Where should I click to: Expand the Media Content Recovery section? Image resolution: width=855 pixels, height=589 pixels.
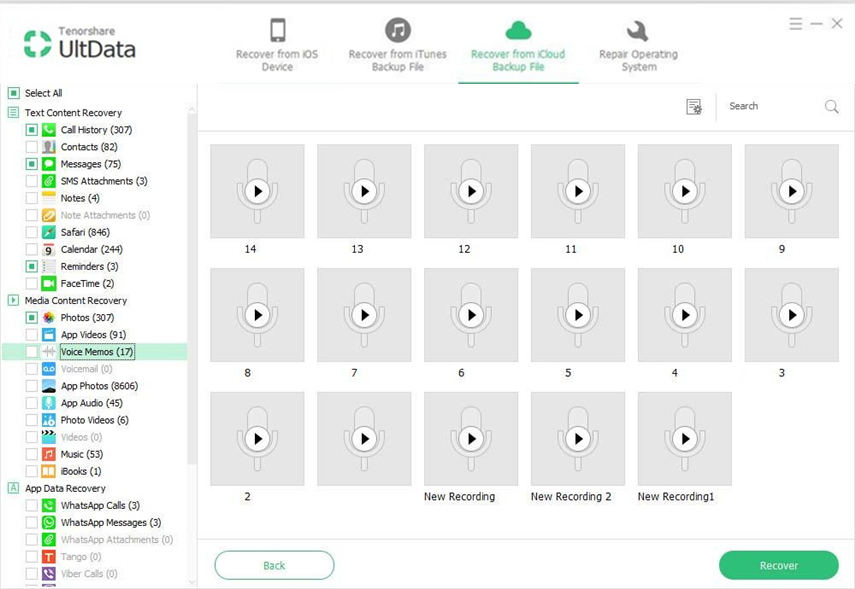14,300
